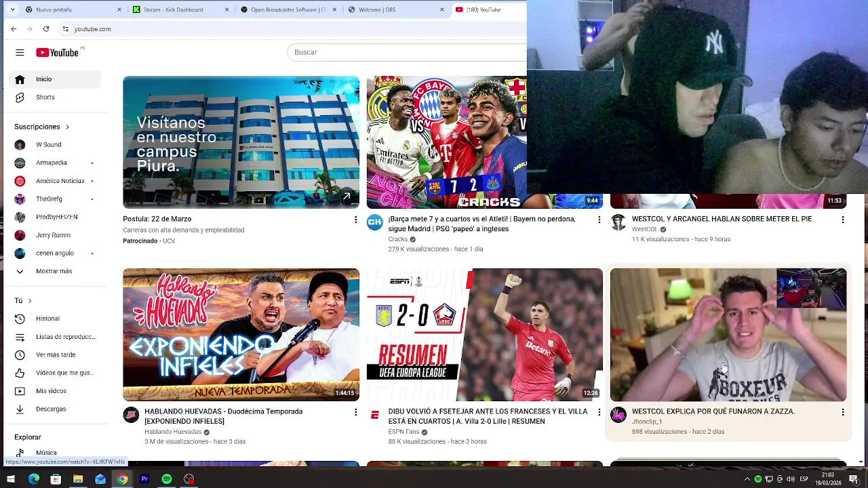
Task: Open Windows notification center icon
Action: [x=854, y=479]
